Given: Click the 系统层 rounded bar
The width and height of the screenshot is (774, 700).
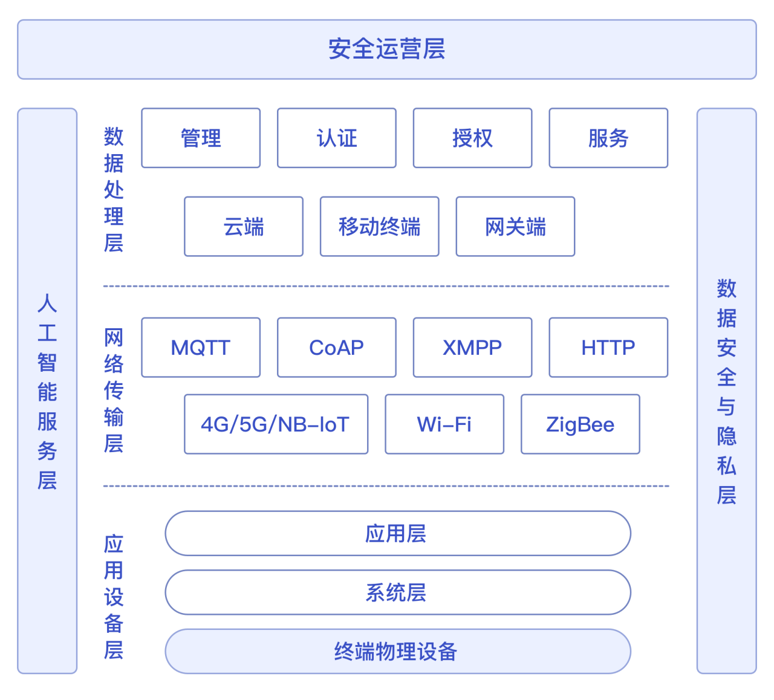Looking at the screenshot, I should click(397, 593).
